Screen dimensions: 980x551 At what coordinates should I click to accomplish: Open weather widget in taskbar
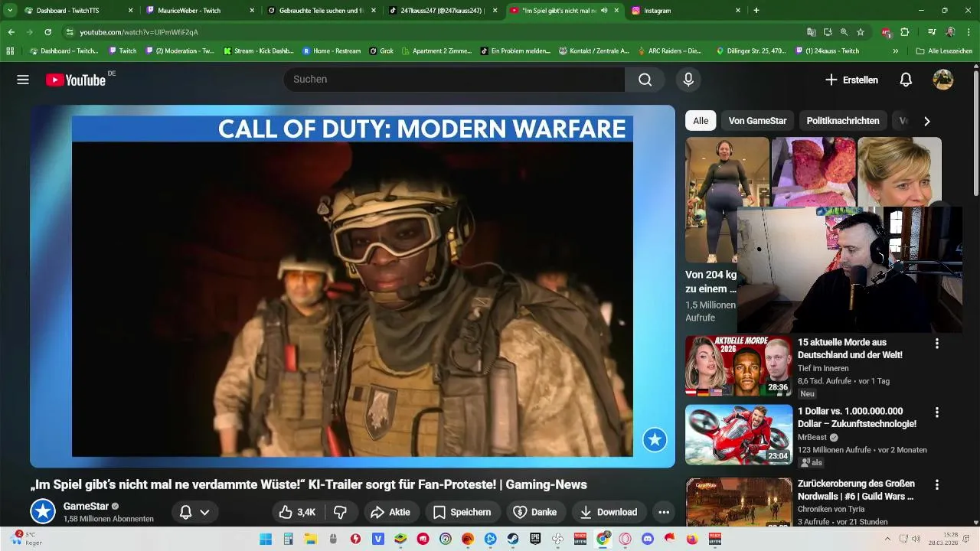[24, 539]
